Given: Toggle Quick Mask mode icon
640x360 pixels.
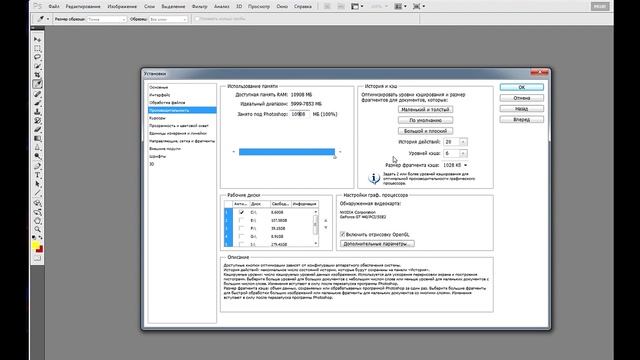Looking at the screenshot, I should [37, 258].
